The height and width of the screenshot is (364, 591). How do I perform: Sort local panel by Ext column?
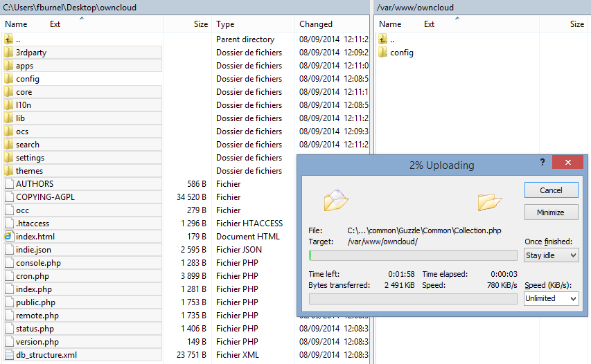[55, 24]
